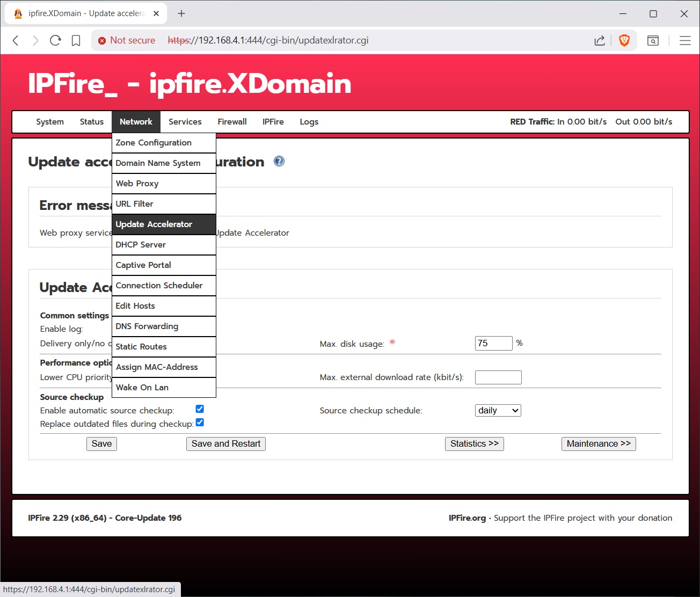
Task: Click the Save and Restart button
Action: pyautogui.click(x=225, y=444)
